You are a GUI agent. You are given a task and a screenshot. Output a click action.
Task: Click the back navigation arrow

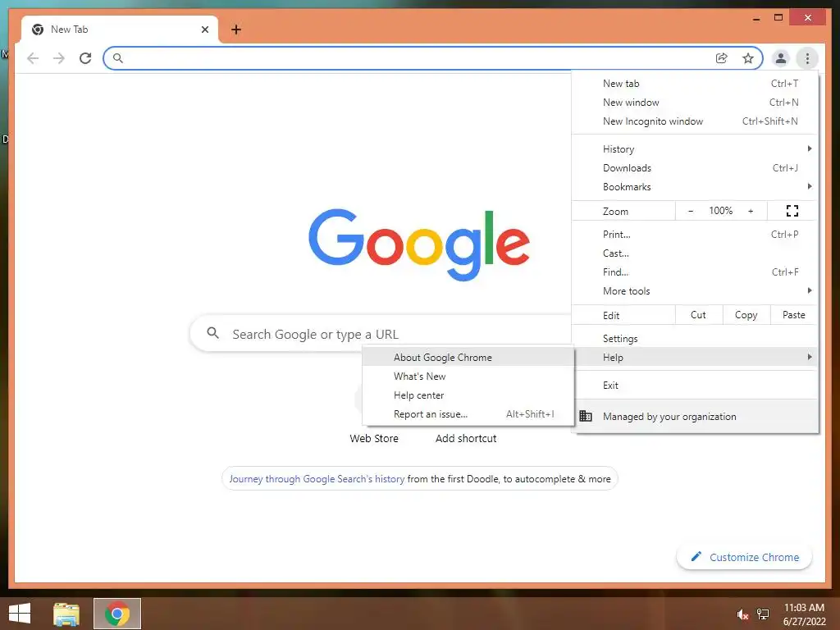click(x=33, y=58)
